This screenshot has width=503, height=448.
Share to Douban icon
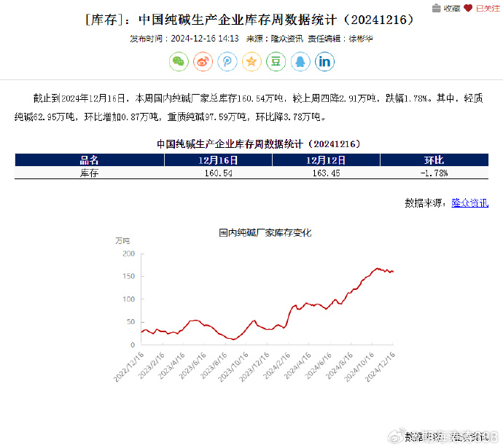[x=276, y=61]
